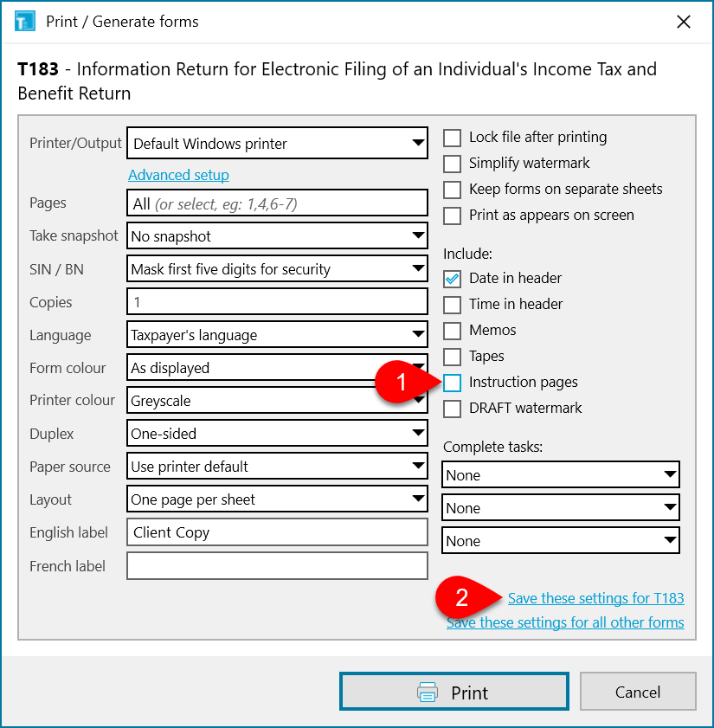The width and height of the screenshot is (714, 728).
Task: Toggle Instruction pages checkbox
Action: pos(452,383)
